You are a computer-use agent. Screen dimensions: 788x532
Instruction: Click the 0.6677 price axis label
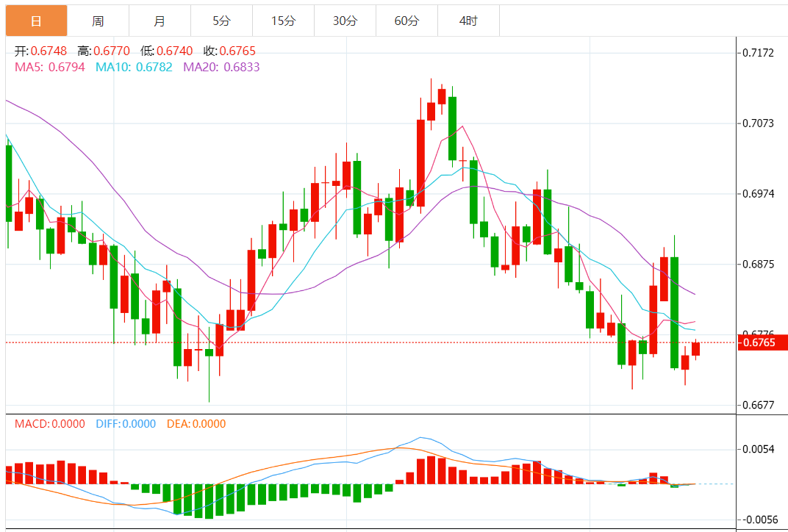click(759, 405)
